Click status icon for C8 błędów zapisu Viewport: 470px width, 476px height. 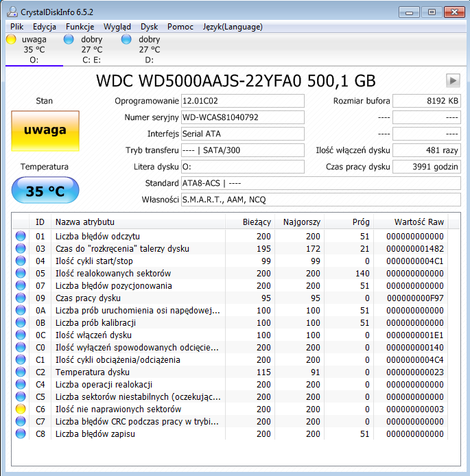21,433
